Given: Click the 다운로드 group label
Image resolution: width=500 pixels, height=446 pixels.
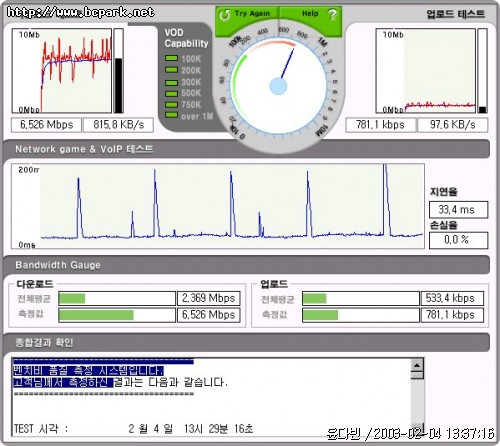Looking at the screenshot, I should (x=35, y=284).
